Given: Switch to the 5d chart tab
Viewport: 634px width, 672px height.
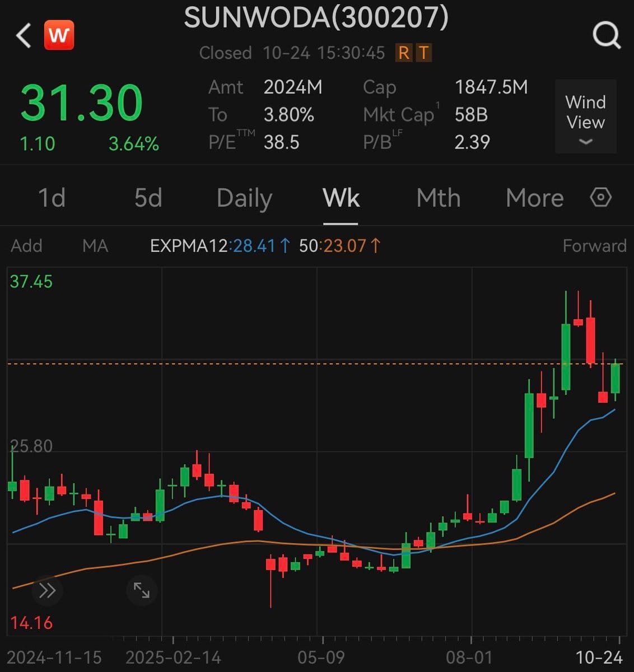Looking at the screenshot, I should (x=148, y=198).
